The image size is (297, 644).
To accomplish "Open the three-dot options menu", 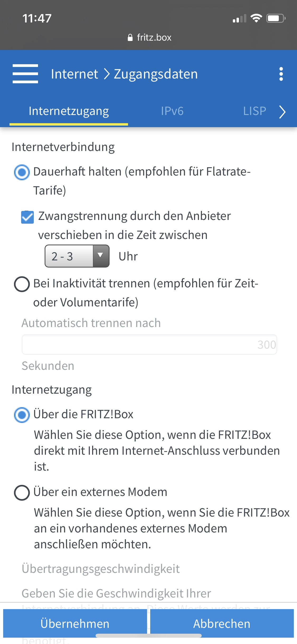I will [281, 74].
